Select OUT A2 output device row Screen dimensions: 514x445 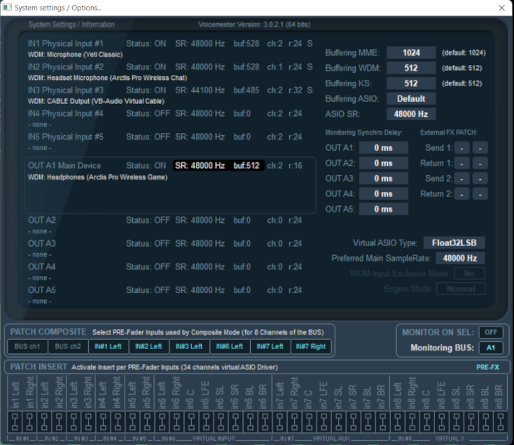tap(165, 225)
